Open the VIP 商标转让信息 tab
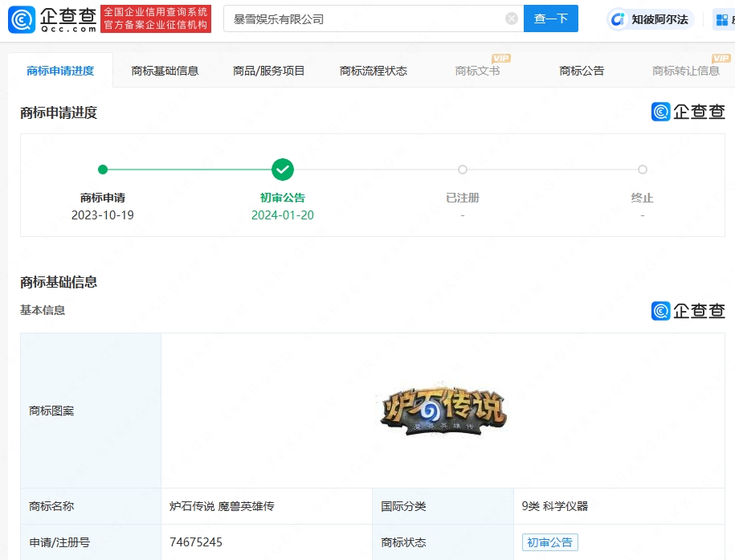The width and height of the screenshot is (735, 560). pyautogui.click(x=686, y=71)
